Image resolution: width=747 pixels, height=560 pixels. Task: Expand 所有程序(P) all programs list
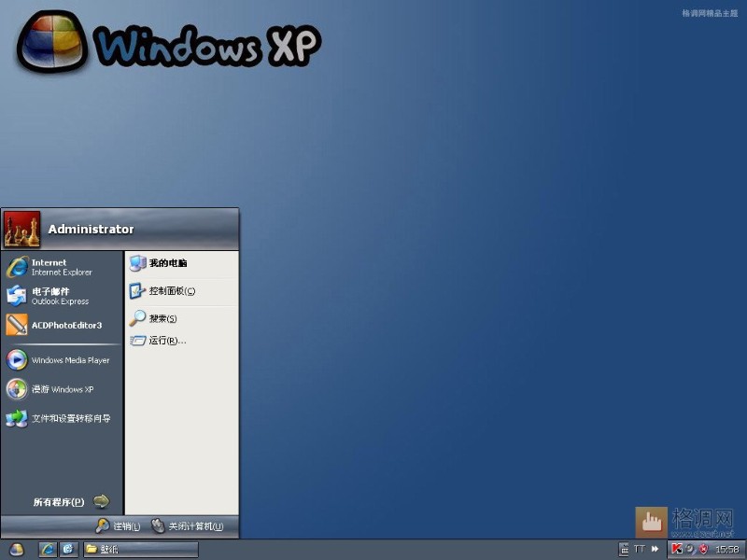point(72,501)
